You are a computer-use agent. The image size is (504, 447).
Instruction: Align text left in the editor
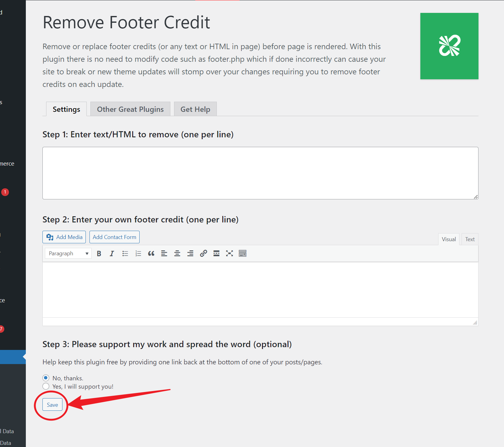coord(164,253)
